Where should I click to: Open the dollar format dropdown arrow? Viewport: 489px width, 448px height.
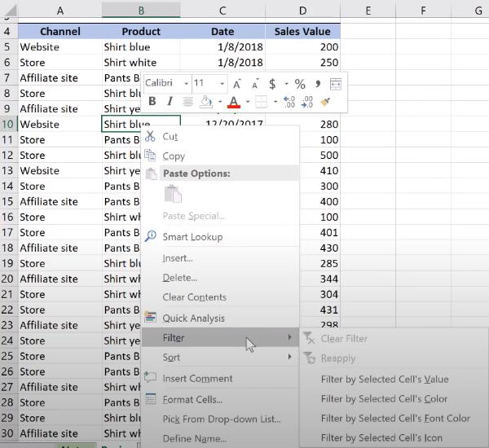[x=286, y=84]
